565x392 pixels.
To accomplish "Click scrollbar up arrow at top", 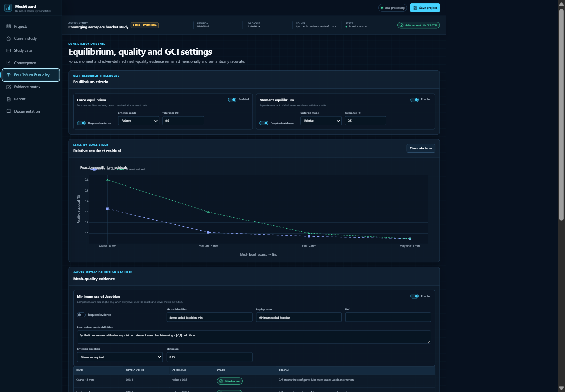I will 561,3.
